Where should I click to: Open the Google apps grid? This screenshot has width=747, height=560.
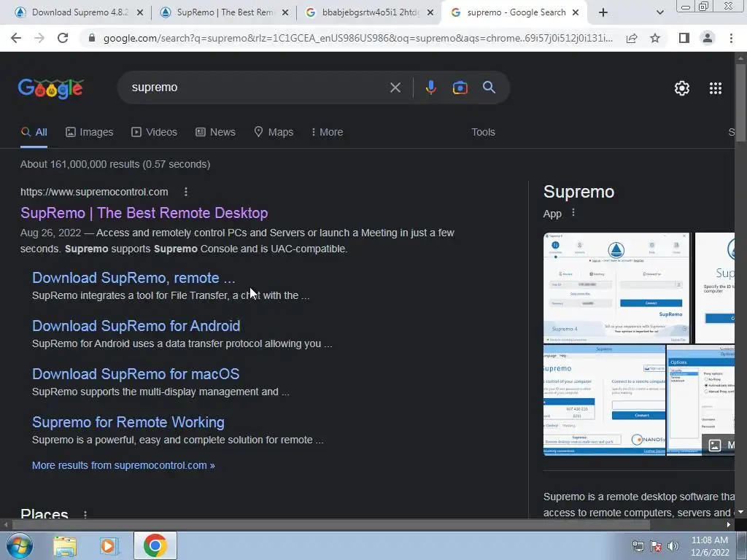[x=716, y=88]
